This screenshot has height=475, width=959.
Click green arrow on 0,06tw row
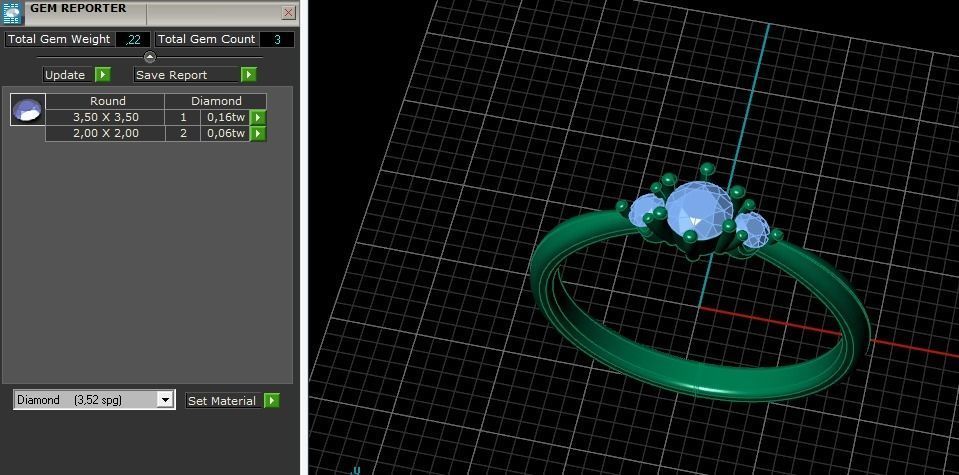tap(259, 133)
